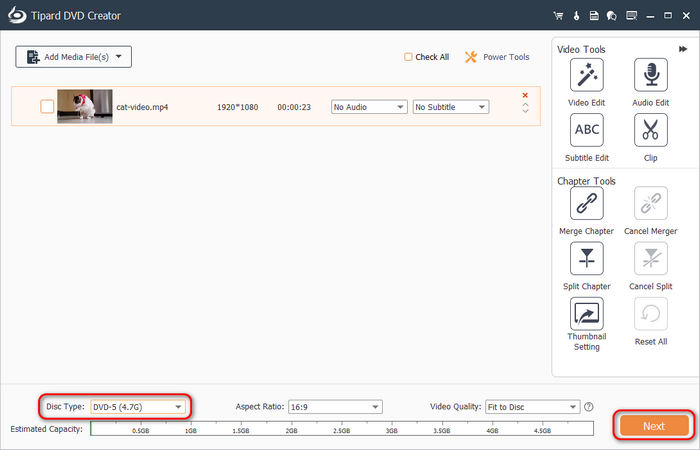The height and width of the screenshot is (450, 700).
Task: Click the Merge Chapter icon
Action: pyautogui.click(x=585, y=204)
